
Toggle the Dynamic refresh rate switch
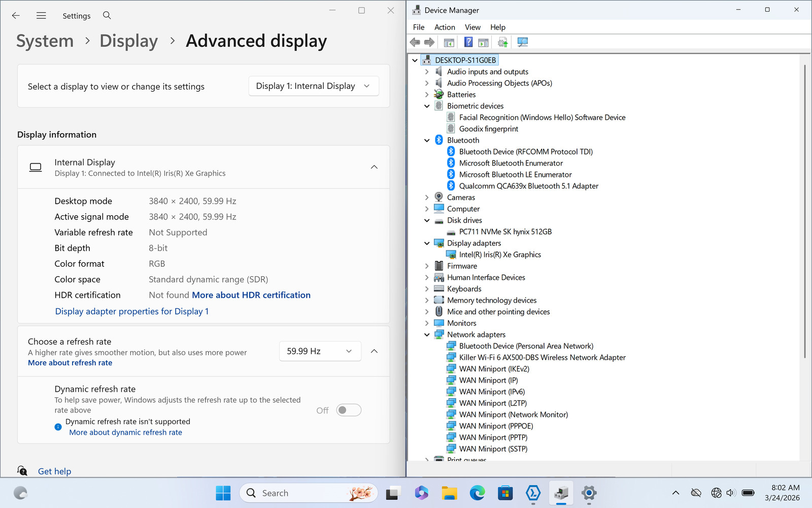click(349, 410)
